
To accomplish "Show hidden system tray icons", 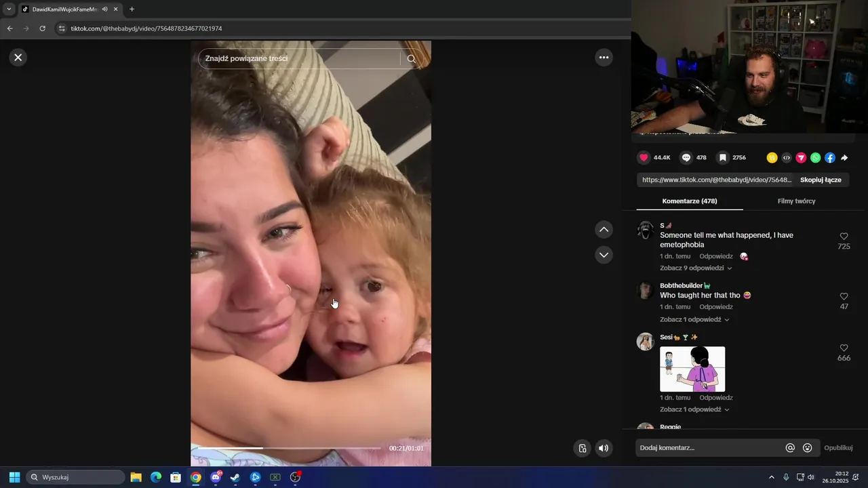I will 771,477.
